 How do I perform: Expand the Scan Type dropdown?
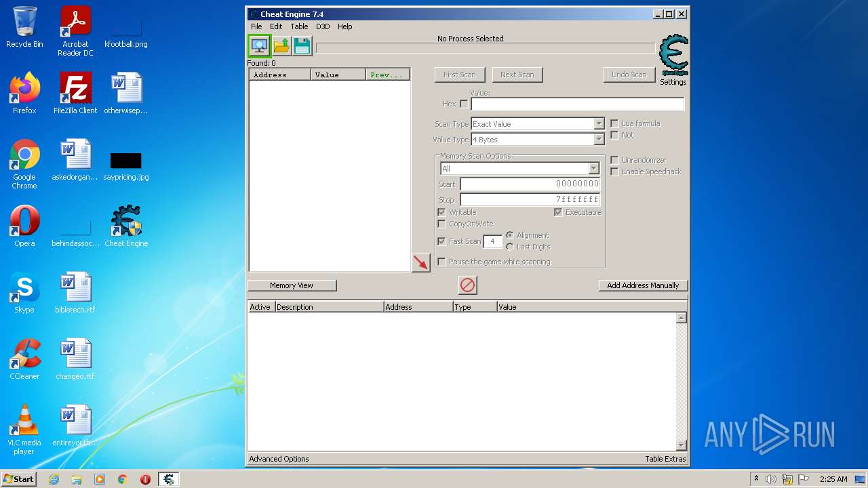click(x=599, y=124)
